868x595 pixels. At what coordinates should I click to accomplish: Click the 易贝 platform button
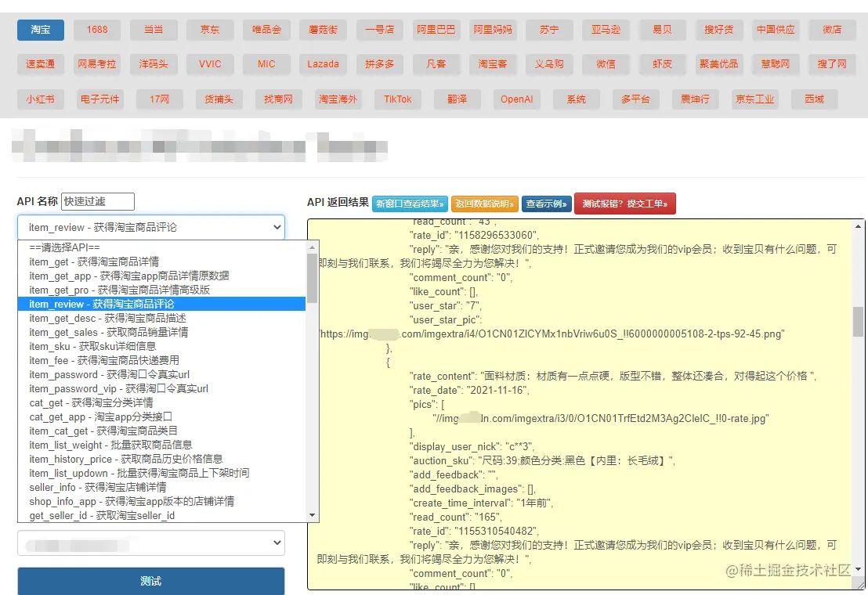click(662, 30)
